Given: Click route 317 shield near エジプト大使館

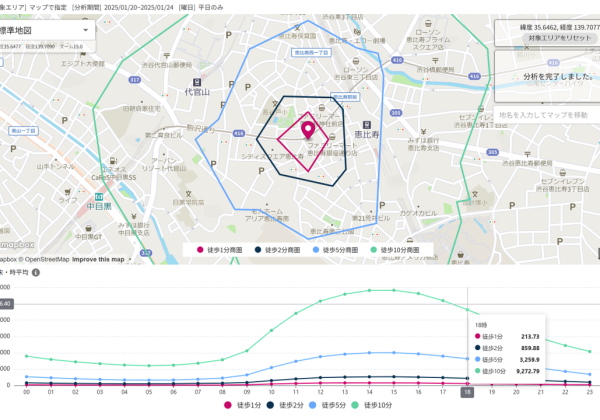Looking at the screenshot, I should pos(135,80).
